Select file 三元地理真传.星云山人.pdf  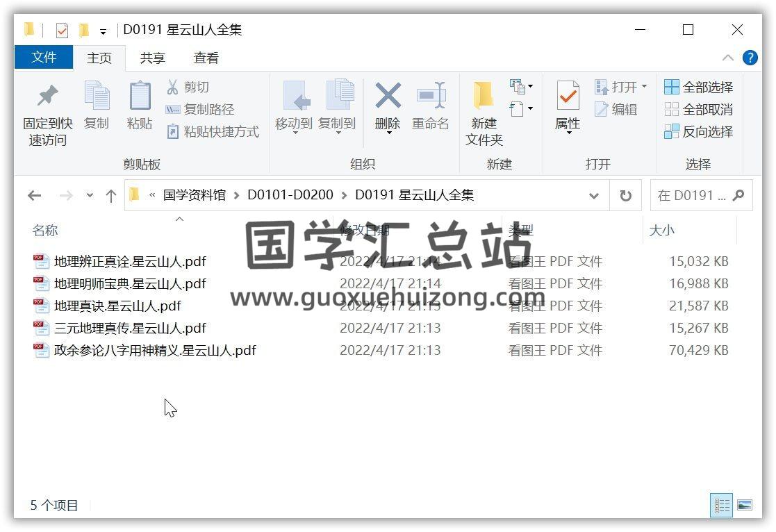(x=130, y=328)
